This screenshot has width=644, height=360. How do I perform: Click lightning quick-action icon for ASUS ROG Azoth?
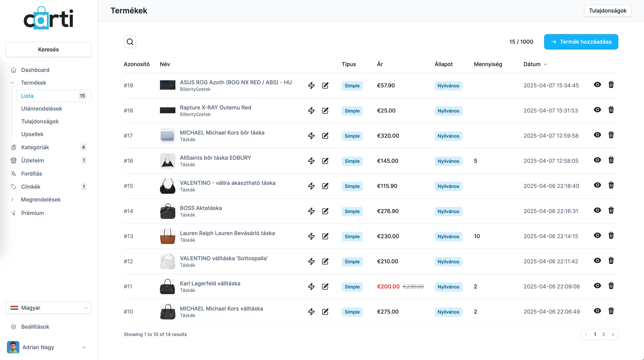pos(311,86)
